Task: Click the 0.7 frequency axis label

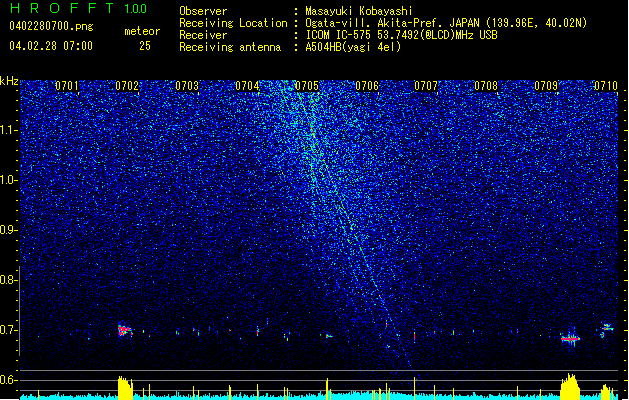Action: coord(8,330)
